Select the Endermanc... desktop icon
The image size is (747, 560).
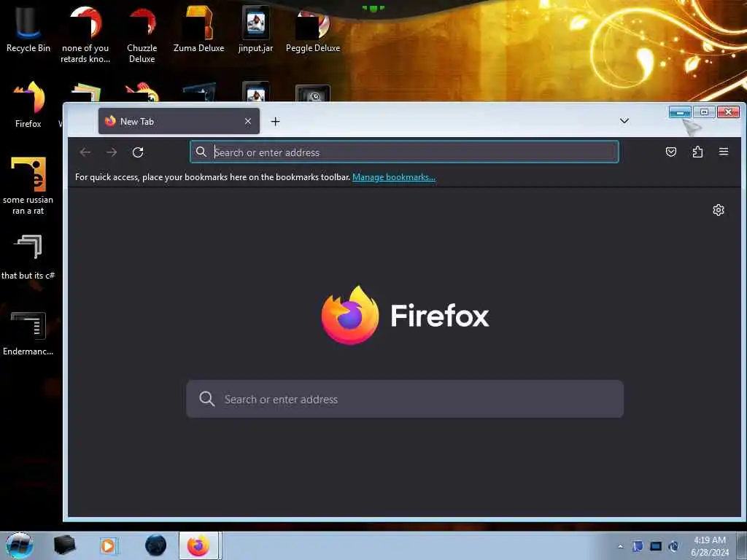[28, 333]
